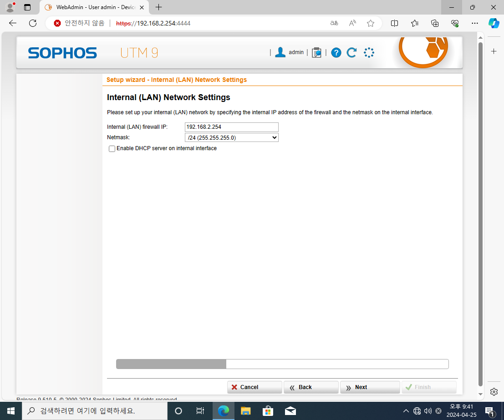Click the sidebar add plus icon

tap(494, 51)
